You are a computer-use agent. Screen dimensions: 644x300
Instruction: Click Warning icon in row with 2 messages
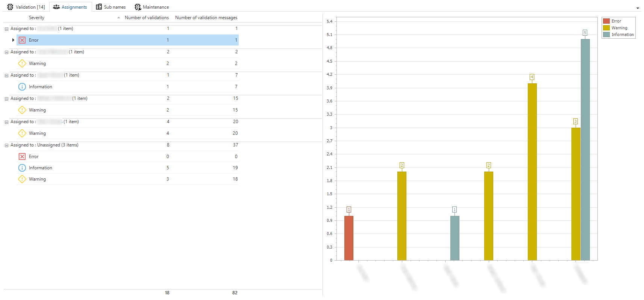[22, 63]
